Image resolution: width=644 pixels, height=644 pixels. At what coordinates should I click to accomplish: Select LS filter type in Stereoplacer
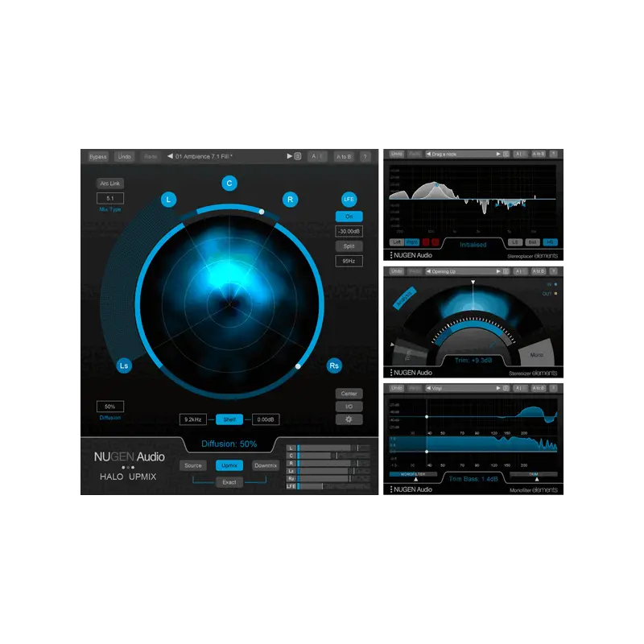pos(515,242)
